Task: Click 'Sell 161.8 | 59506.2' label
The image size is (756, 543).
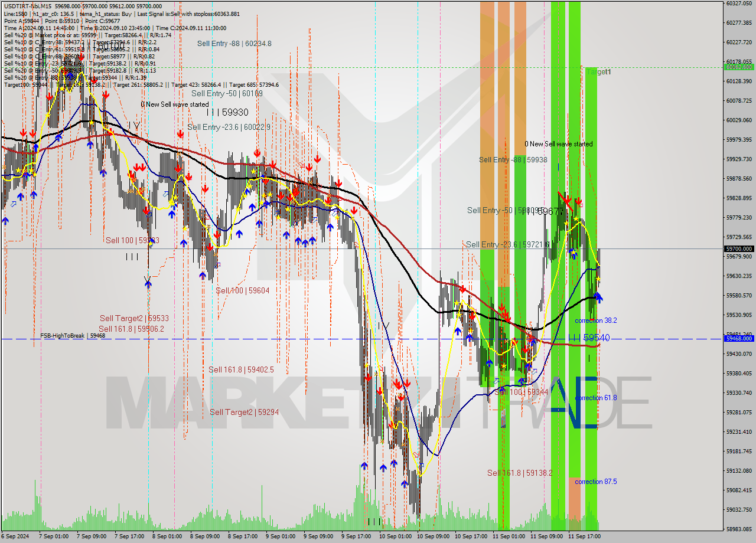Action: click(131, 329)
